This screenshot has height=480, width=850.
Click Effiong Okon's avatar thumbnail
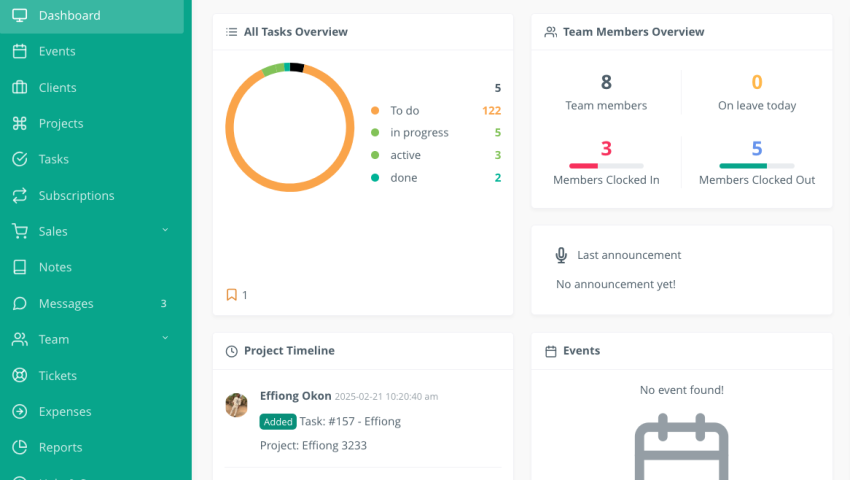point(237,405)
